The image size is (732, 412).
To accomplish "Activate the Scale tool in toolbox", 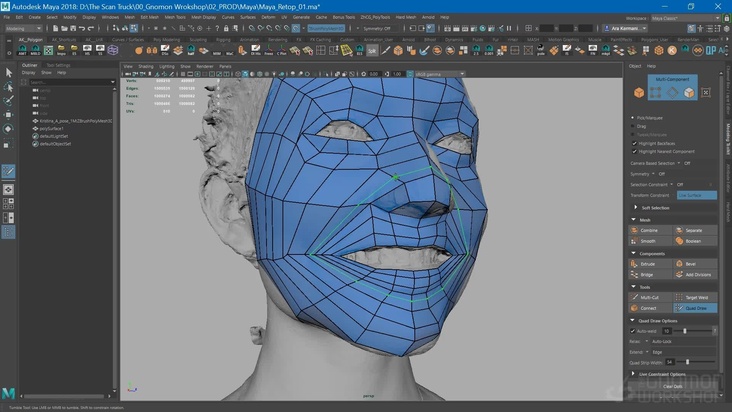I will click(x=8, y=144).
